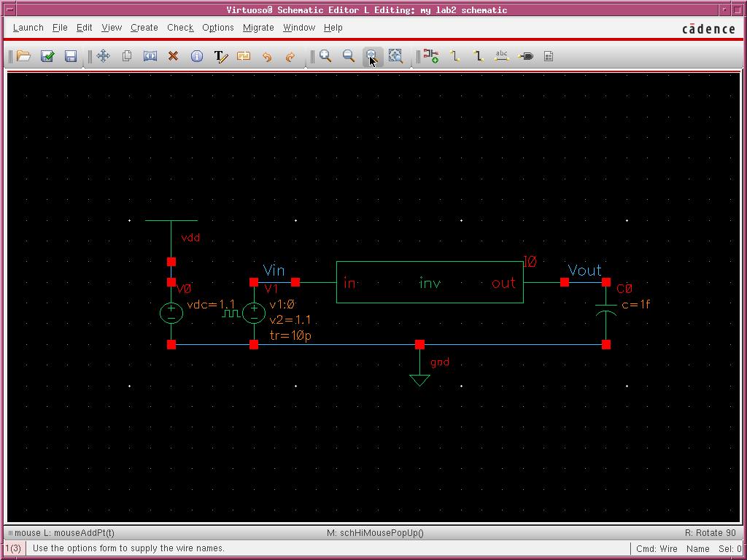
Task: Click the Vout wire label
Action: tap(584, 271)
